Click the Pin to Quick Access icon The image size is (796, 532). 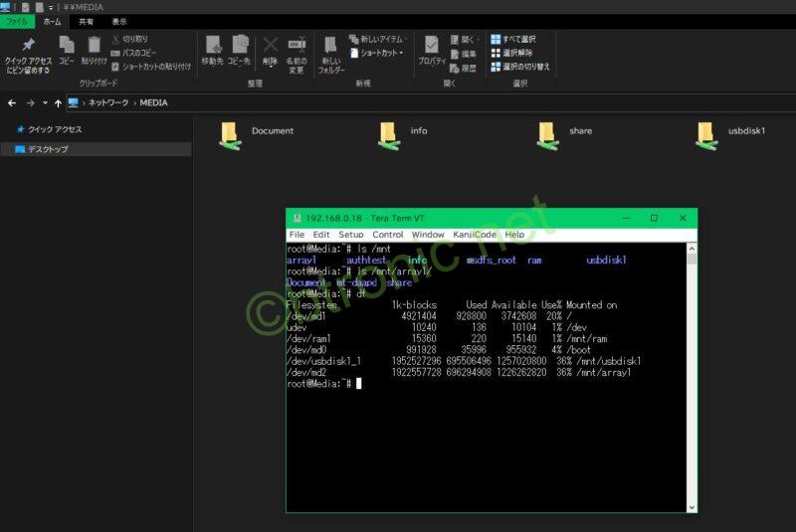(x=28, y=47)
